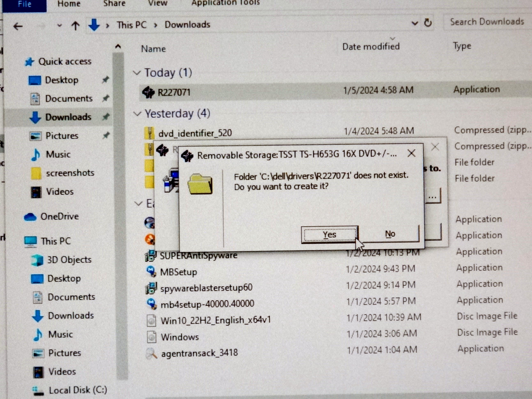532x399 pixels.
Task: Sort by the Date modified column
Action: [371, 46]
